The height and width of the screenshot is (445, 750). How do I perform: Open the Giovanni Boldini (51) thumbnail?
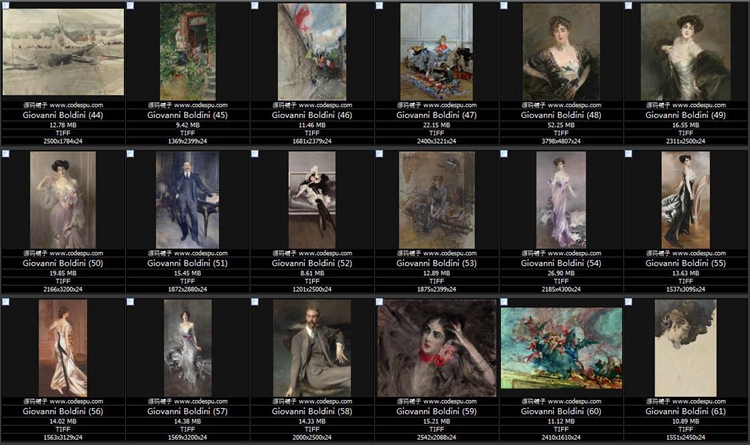188,200
